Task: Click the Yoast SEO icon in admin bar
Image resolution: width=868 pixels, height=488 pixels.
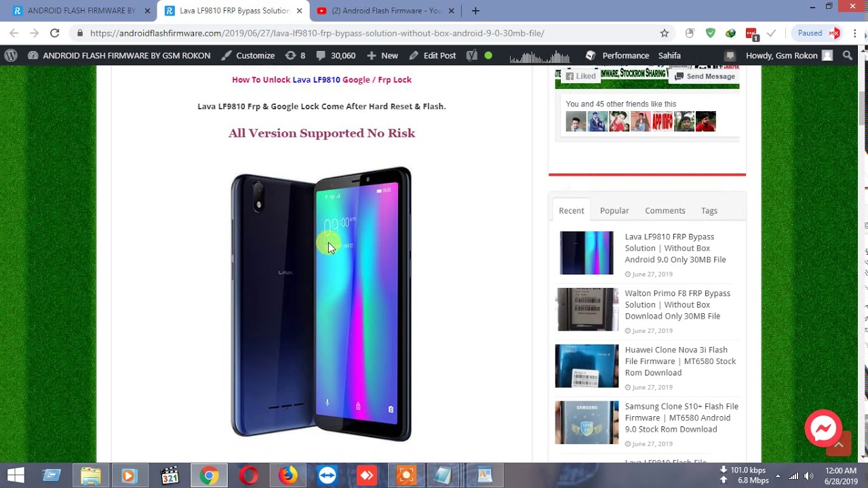Action: (472, 56)
